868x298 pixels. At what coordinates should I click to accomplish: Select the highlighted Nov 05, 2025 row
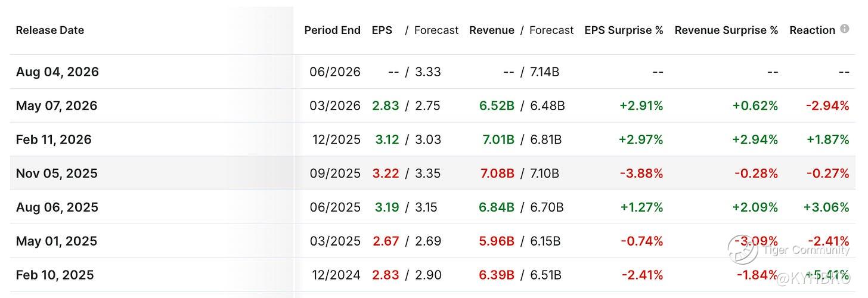point(433,173)
